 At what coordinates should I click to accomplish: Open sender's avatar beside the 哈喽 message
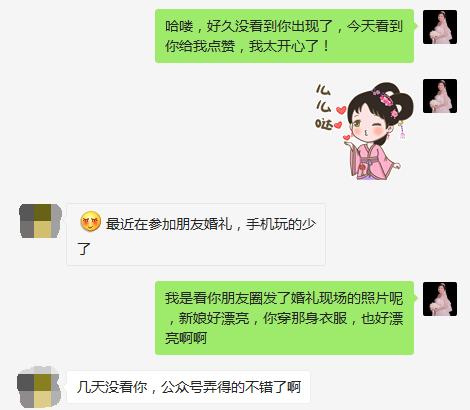click(x=440, y=27)
